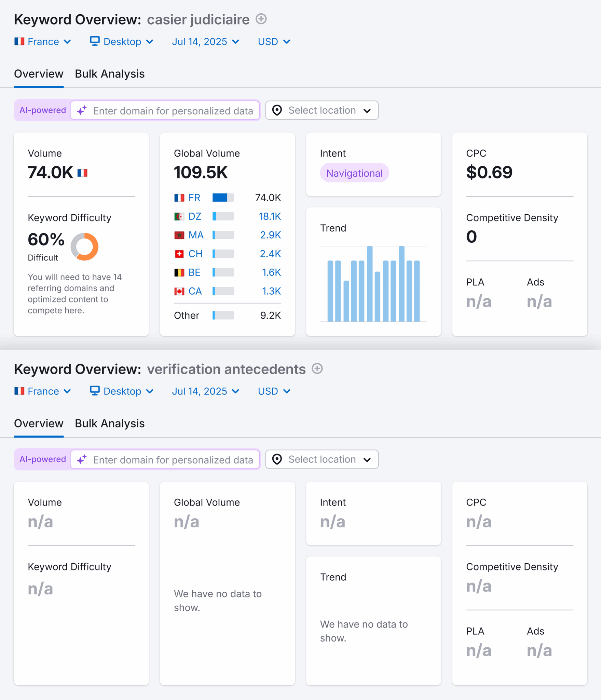The width and height of the screenshot is (601, 700).
Task: Switch to Bulk Analysis tab for casier judiciaire
Action: (110, 74)
